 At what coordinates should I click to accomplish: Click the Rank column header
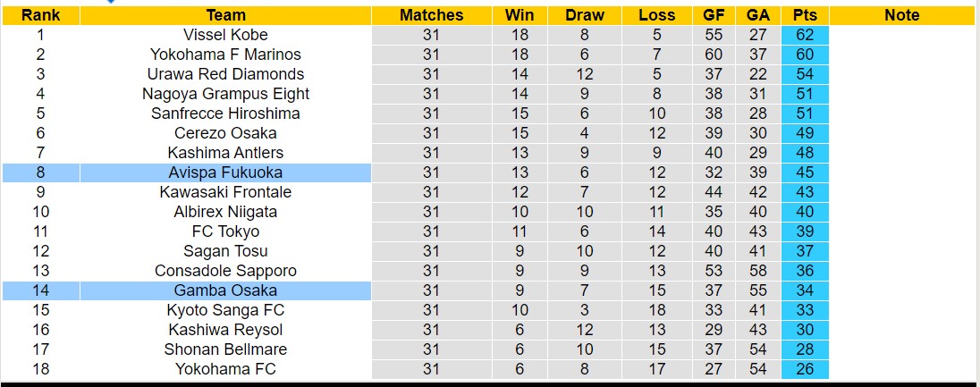point(40,15)
